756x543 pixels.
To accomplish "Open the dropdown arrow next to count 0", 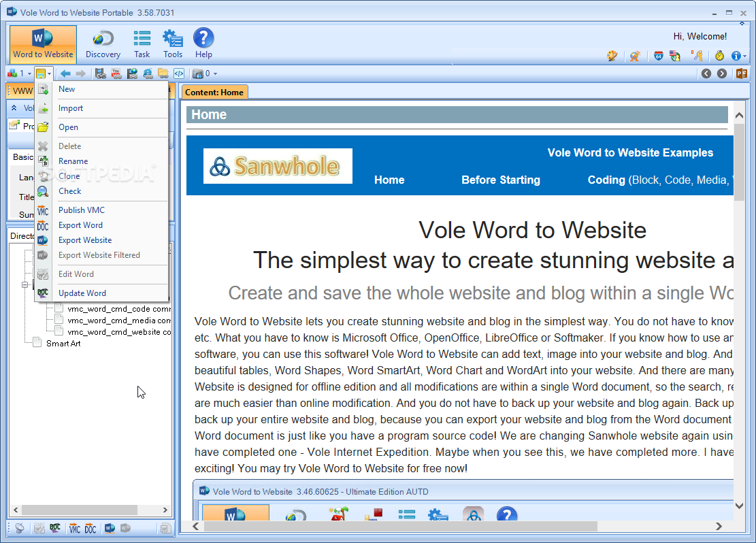I will (216, 73).
